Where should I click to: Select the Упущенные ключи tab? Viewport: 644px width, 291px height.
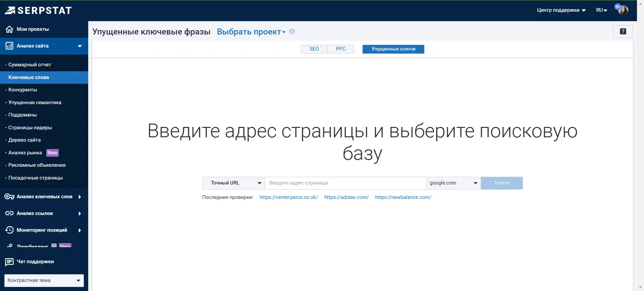[x=393, y=49]
